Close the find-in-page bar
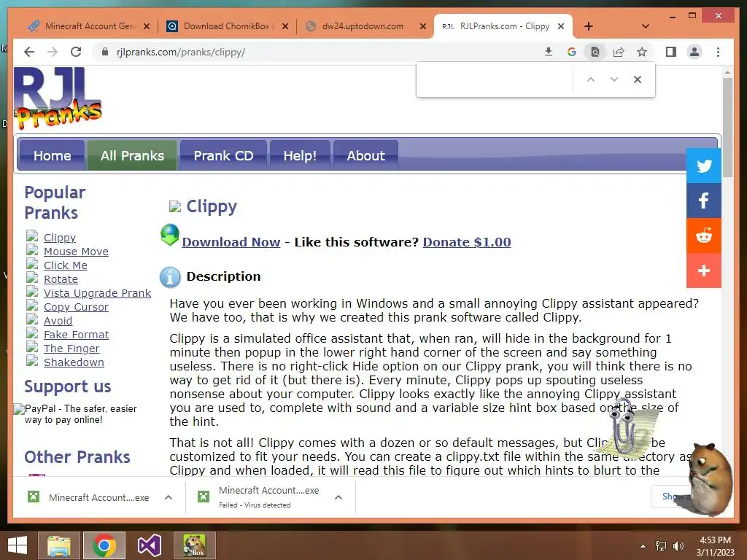747x560 pixels. click(638, 79)
